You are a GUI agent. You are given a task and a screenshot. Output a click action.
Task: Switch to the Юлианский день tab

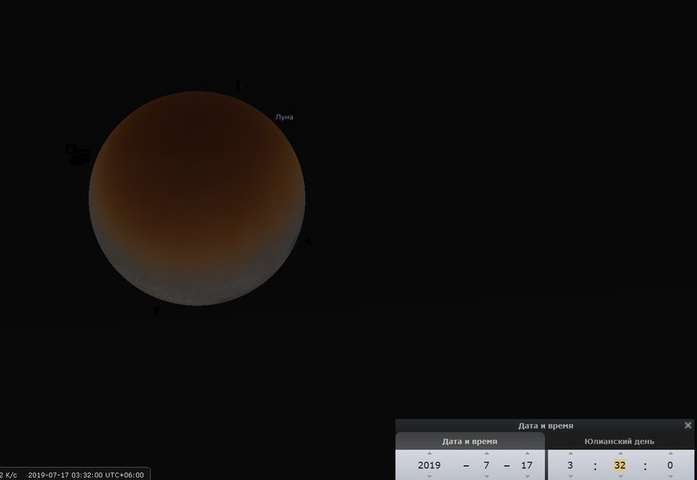[620, 441]
